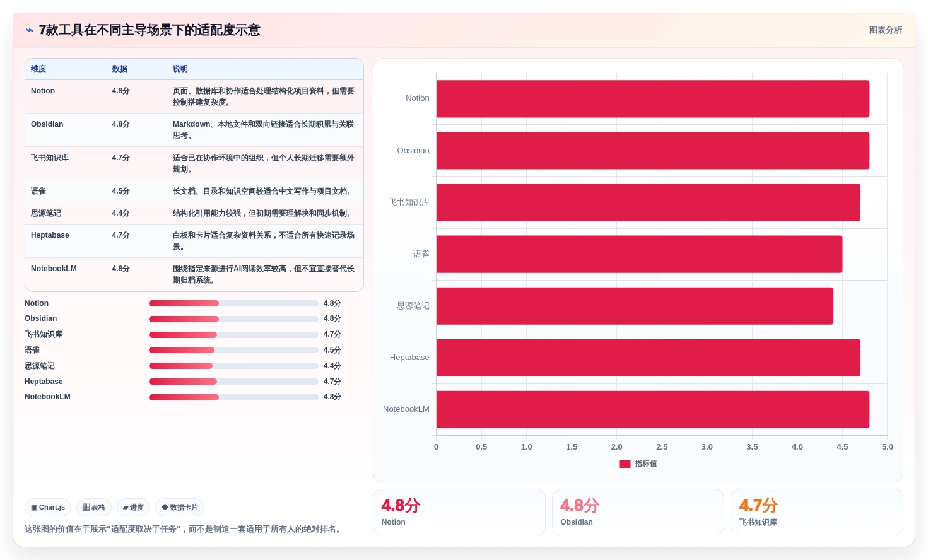Click the description starting with Markdown、本地文件
Image resolution: width=928 pixels, height=560 pixels.
click(x=264, y=130)
